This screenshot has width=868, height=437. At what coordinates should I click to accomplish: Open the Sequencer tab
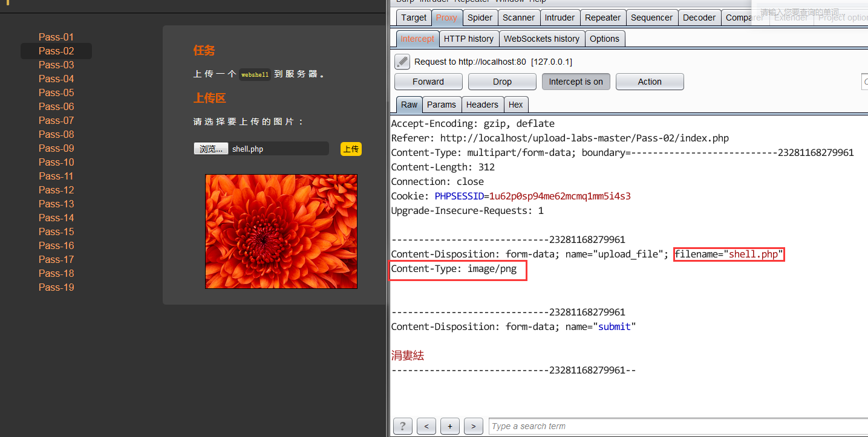[651, 18]
